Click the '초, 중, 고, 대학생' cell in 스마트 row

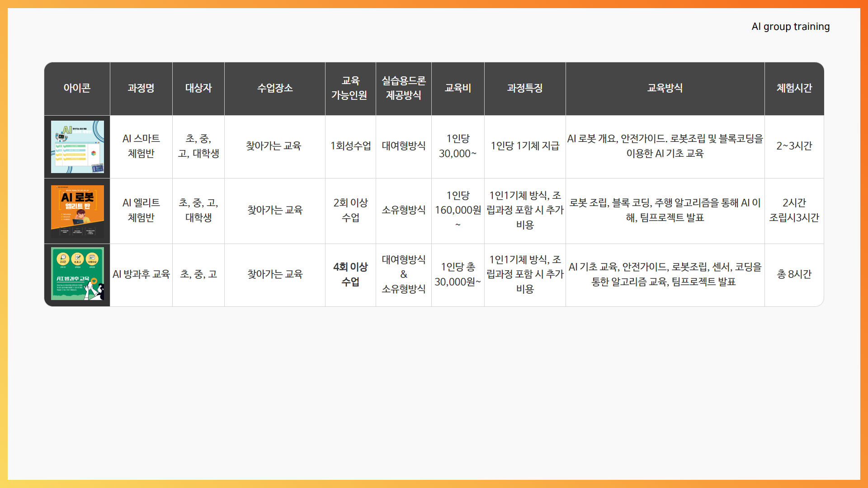[x=198, y=146]
